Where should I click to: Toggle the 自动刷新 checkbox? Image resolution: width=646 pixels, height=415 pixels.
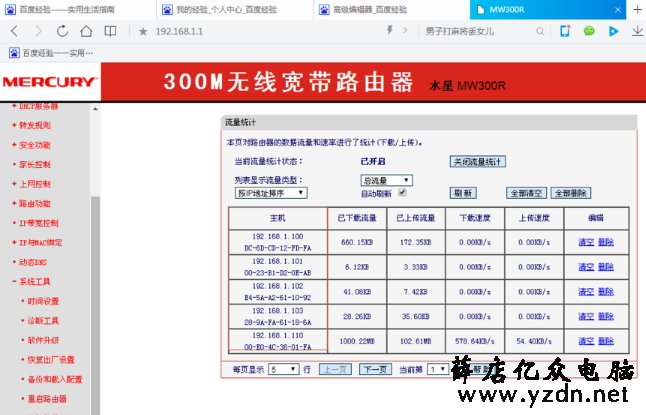point(403,192)
